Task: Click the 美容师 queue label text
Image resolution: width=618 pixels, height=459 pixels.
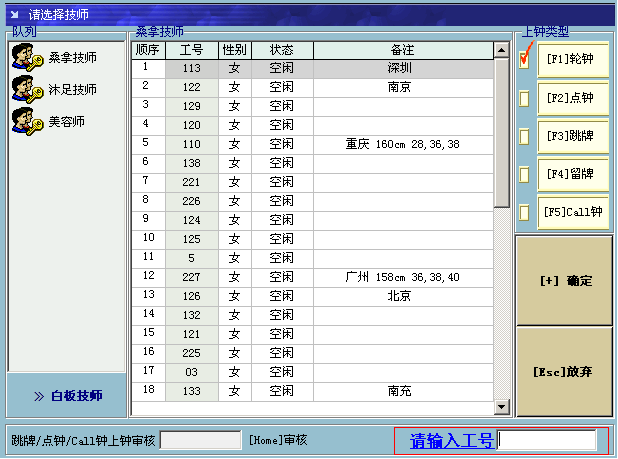Action: click(x=67, y=122)
